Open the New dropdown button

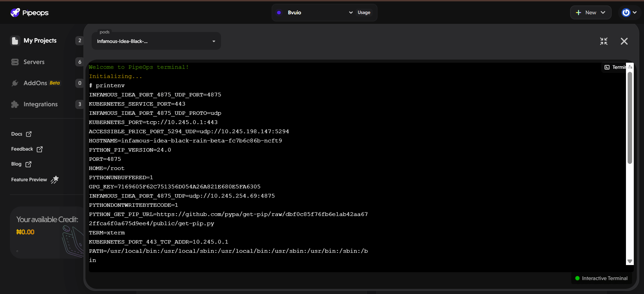591,13
